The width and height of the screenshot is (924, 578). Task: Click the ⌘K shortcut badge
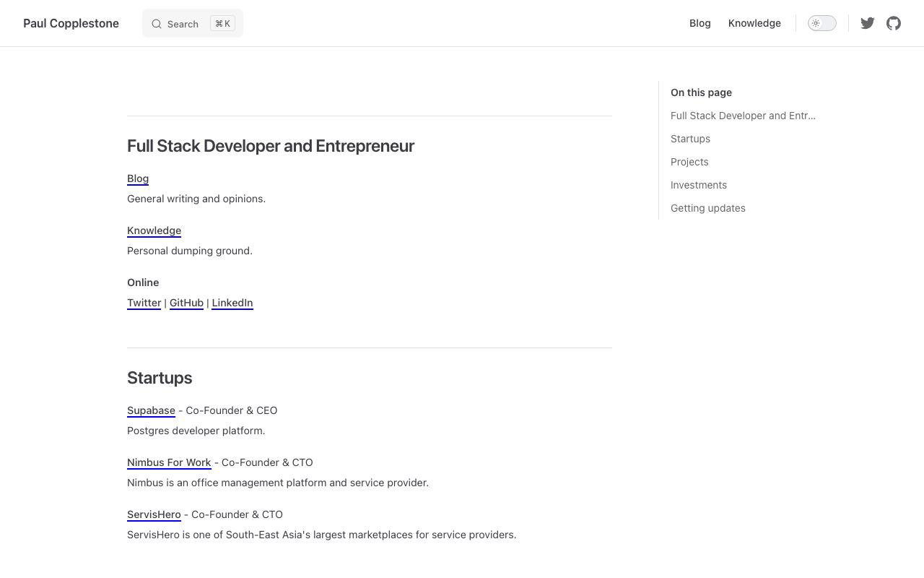(223, 23)
